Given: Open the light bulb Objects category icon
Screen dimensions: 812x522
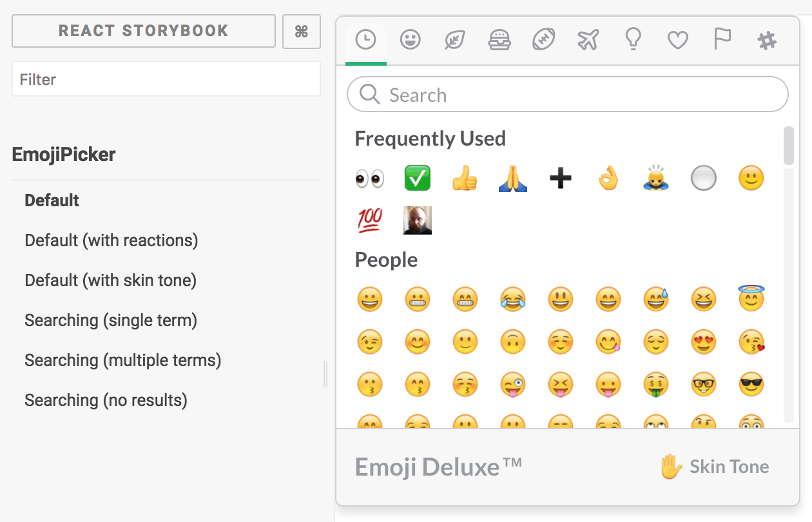Looking at the screenshot, I should click(x=633, y=41).
